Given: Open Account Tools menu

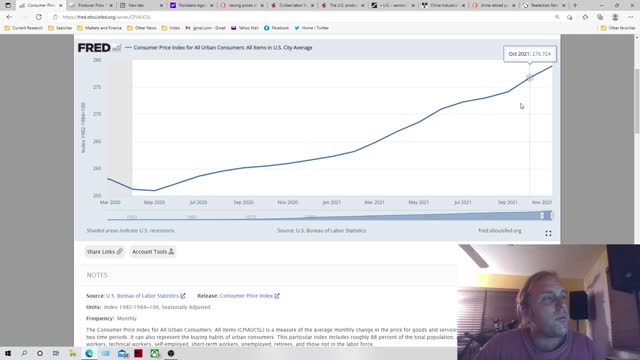Looking at the screenshot, I should (x=153, y=252).
